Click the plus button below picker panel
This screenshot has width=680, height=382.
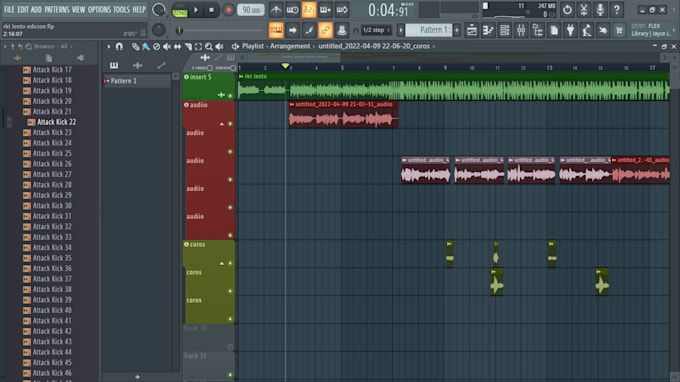pos(137,377)
